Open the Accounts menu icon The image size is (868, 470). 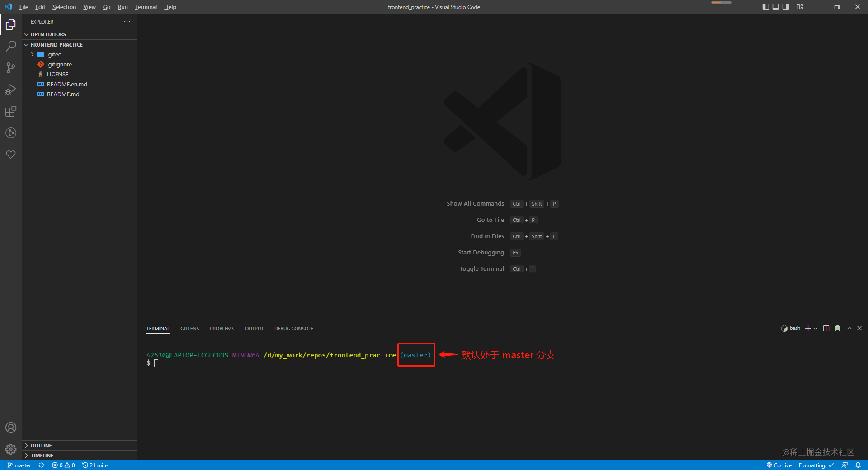tap(11, 428)
